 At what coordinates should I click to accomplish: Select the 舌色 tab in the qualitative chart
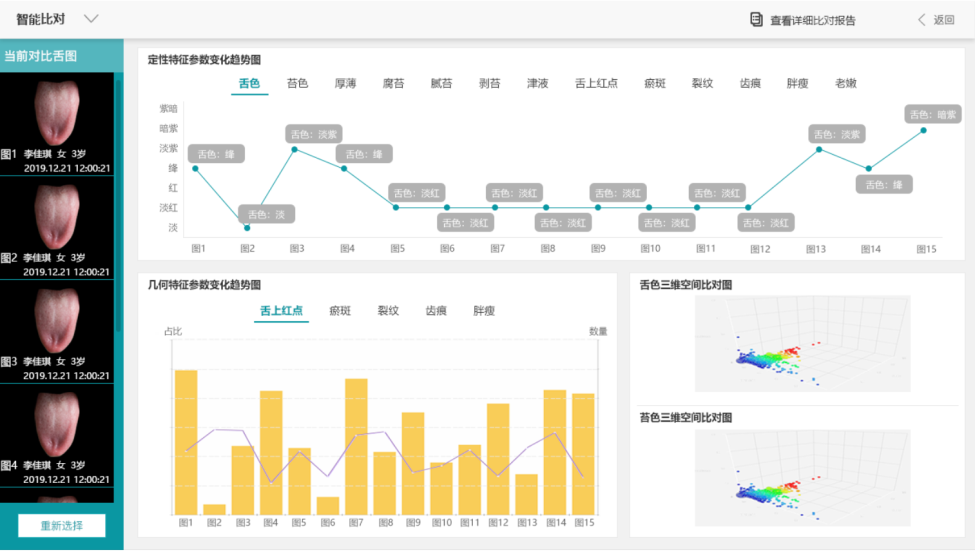click(x=249, y=83)
